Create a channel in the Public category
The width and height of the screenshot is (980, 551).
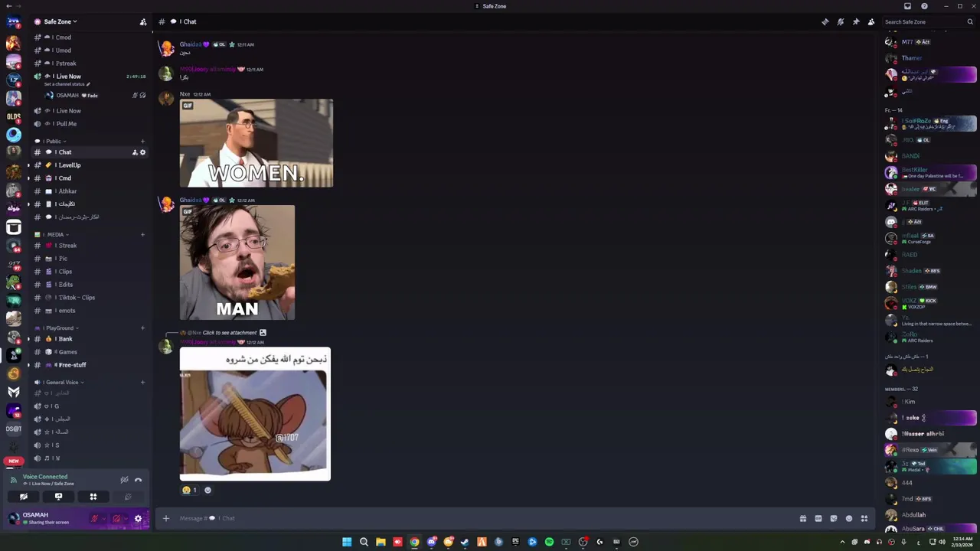tap(142, 141)
